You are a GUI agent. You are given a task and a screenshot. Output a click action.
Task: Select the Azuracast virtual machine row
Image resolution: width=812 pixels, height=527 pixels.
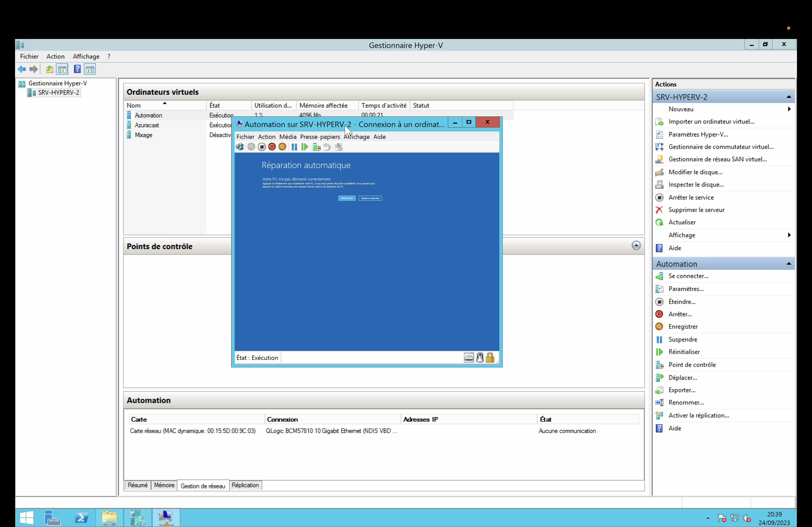(147, 125)
